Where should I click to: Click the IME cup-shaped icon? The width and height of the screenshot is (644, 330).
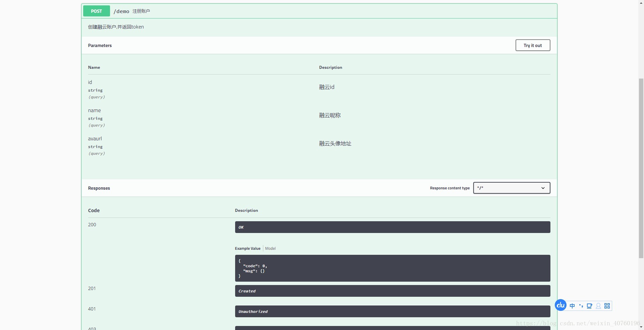[x=589, y=306]
